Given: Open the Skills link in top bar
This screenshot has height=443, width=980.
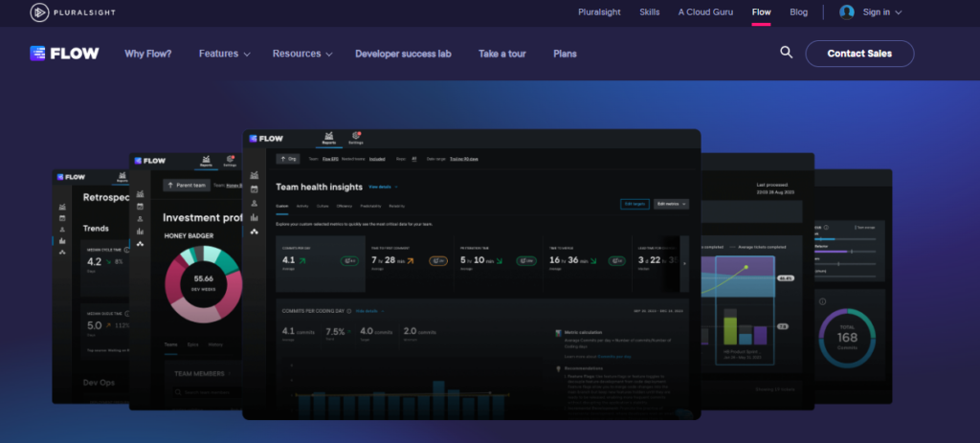Looking at the screenshot, I should pyautogui.click(x=650, y=11).
